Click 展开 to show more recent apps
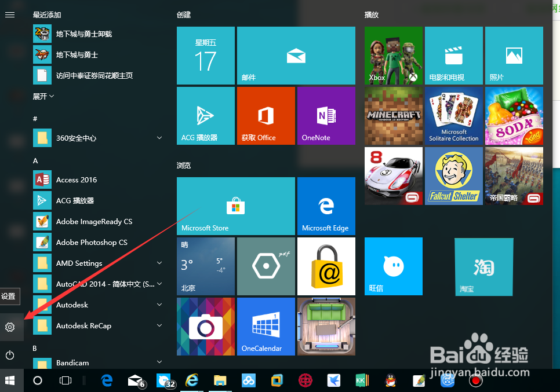 43,96
